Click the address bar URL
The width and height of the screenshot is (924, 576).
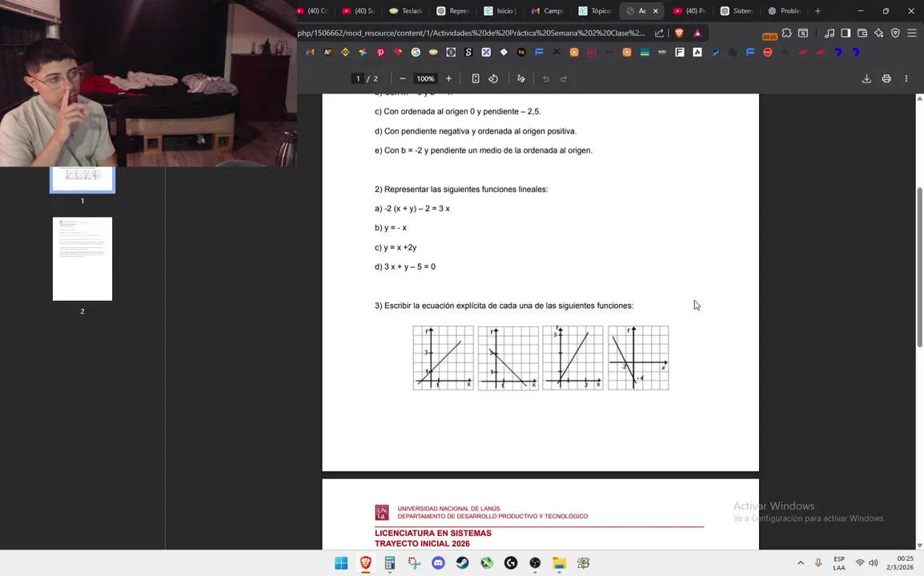[472, 33]
